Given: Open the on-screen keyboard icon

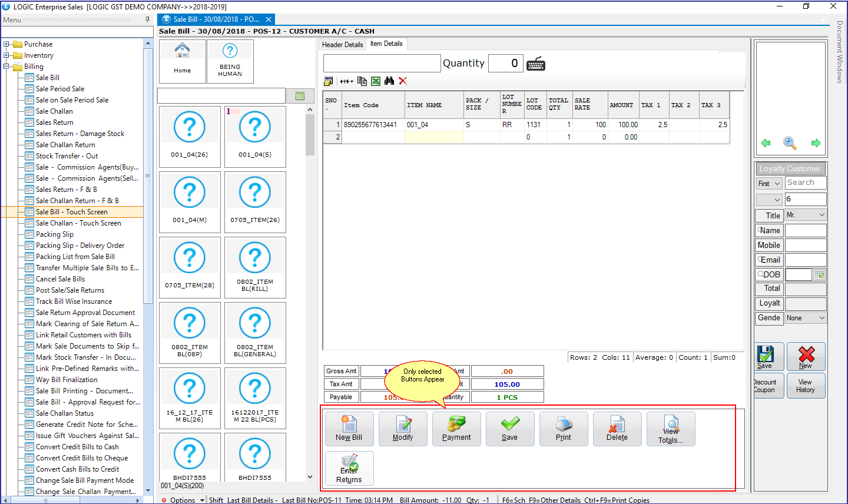Looking at the screenshot, I should pyautogui.click(x=536, y=64).
